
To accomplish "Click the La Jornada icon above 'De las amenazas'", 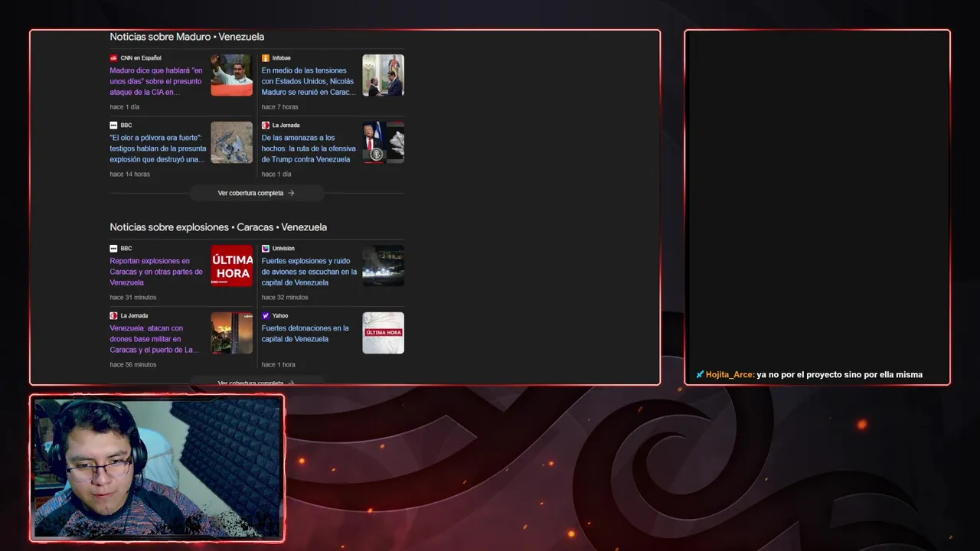I will coord(266,126).
